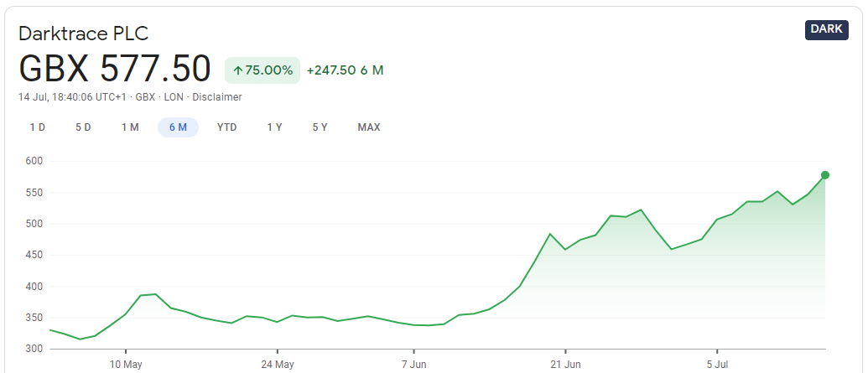The height and width of the screenshot is (373, 868).
Task: Click the 5 Jul date label
Action: [x=717, y=365]
